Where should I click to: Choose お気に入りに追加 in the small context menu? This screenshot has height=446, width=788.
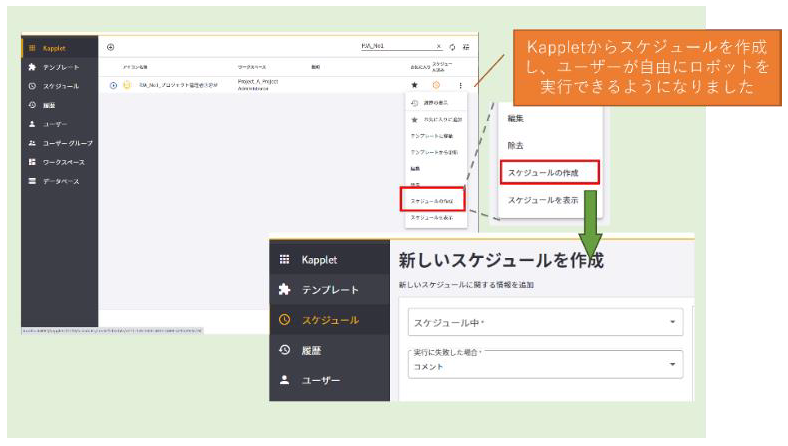click(x=436, y=120)
